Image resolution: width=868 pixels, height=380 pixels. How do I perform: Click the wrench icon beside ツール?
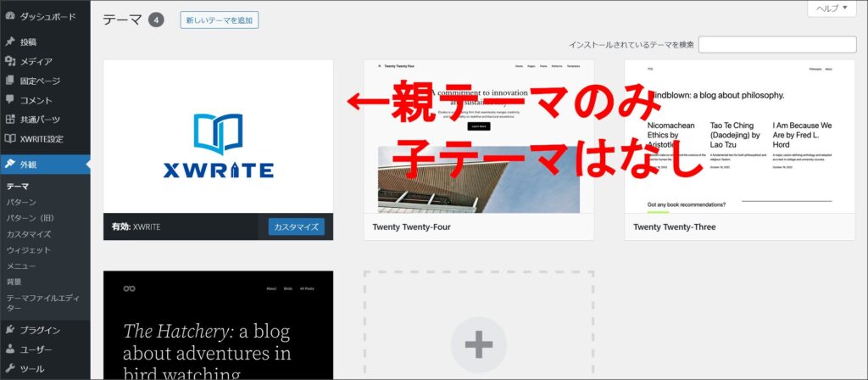(x=10, y=369)
